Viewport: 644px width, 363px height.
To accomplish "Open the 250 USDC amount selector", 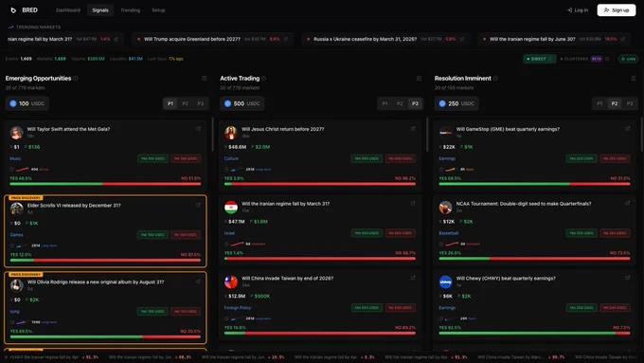I will 456,103.
